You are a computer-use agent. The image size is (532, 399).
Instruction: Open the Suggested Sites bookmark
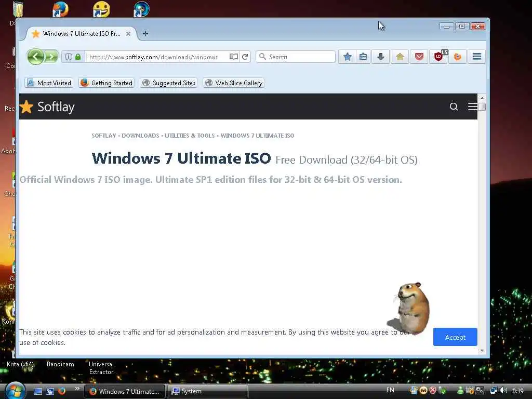pos(169,83)
